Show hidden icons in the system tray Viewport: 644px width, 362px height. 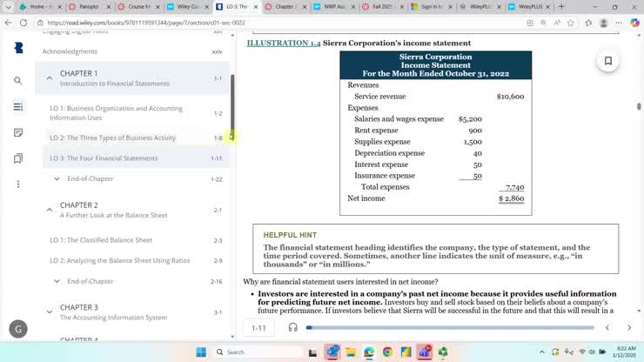click(541, 352)
